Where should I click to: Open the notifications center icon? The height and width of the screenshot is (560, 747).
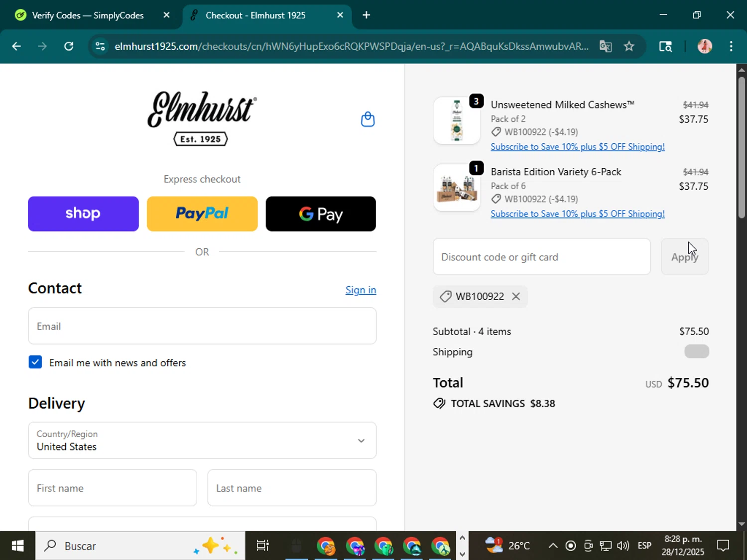(723, 546)
